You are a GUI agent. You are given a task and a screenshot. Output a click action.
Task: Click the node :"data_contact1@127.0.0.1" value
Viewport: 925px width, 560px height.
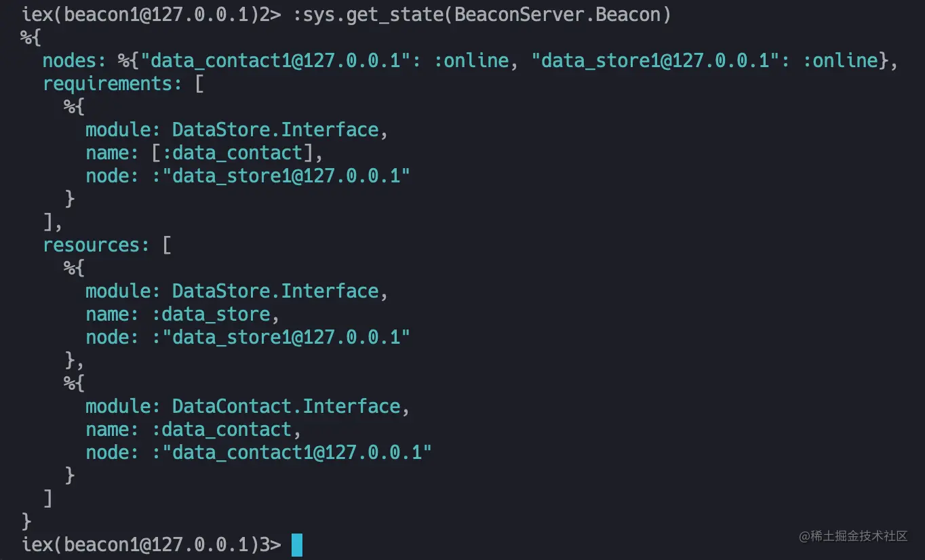(x=292, y=452)
